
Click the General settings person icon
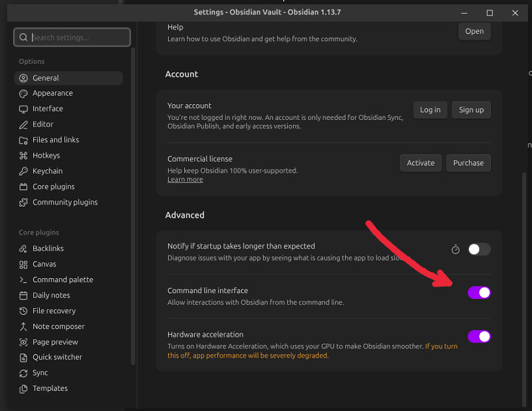tap(23, 78)
